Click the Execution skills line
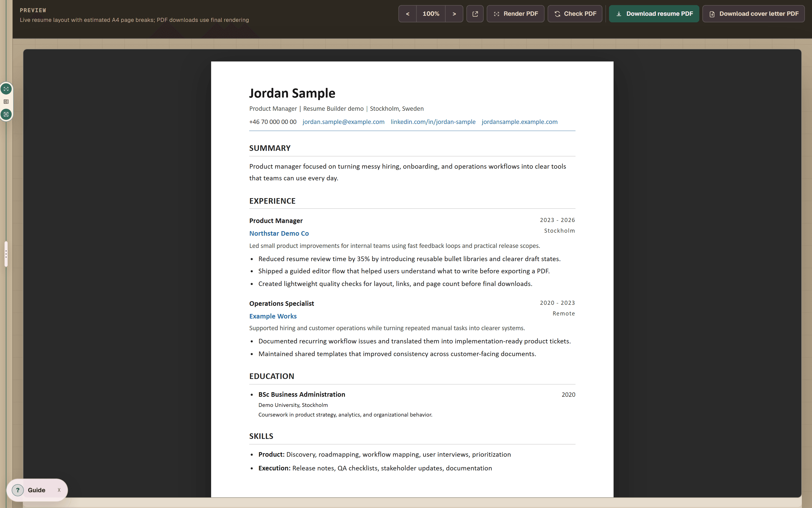The image size is (812, 508). tap(375, 468)
